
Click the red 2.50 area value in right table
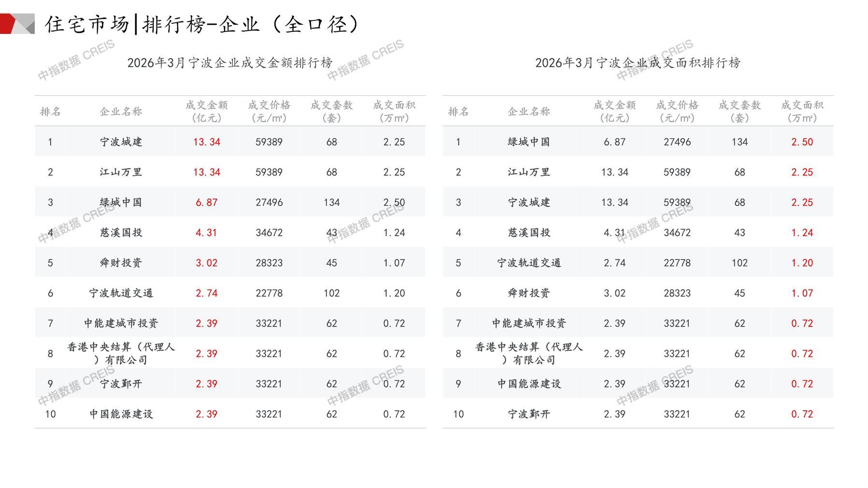point(802,142)
